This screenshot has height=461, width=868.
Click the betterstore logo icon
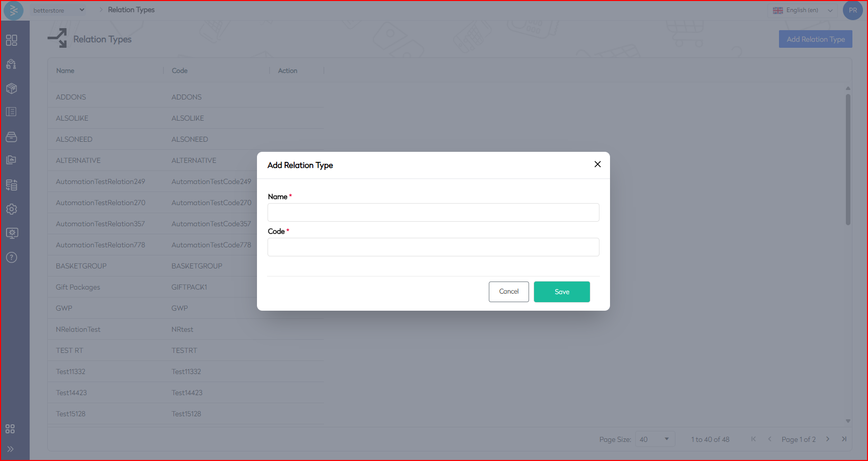click(x=14, y=10)
